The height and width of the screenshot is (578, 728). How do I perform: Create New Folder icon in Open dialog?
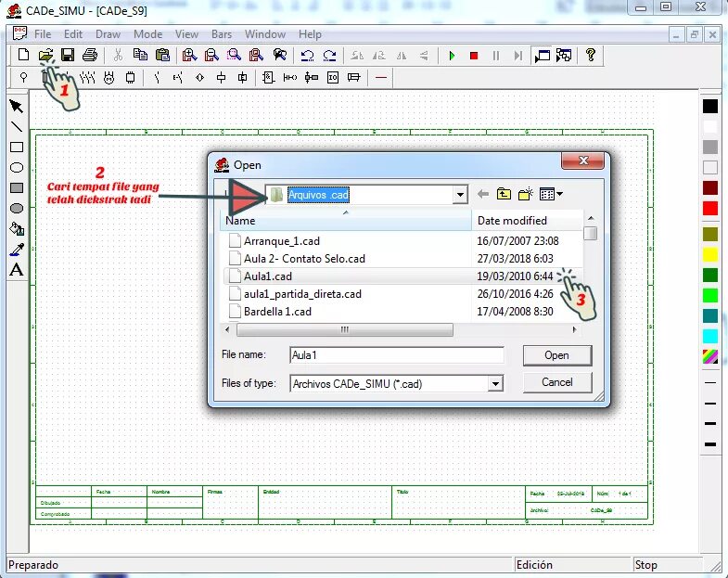(x=526, y=194)
